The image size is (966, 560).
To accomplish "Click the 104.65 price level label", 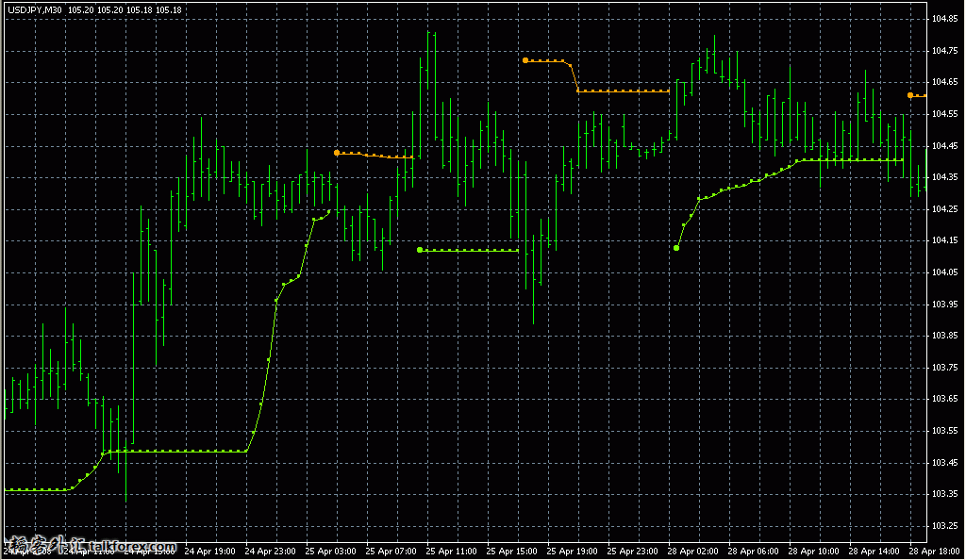I will pyautogui.click(x=944, y=82).
